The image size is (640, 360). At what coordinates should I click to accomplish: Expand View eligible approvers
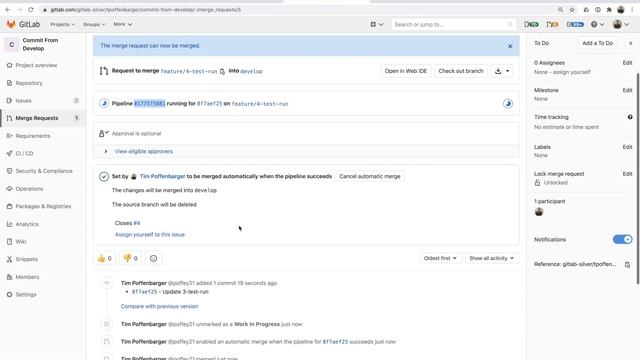[x=144, y=151]
